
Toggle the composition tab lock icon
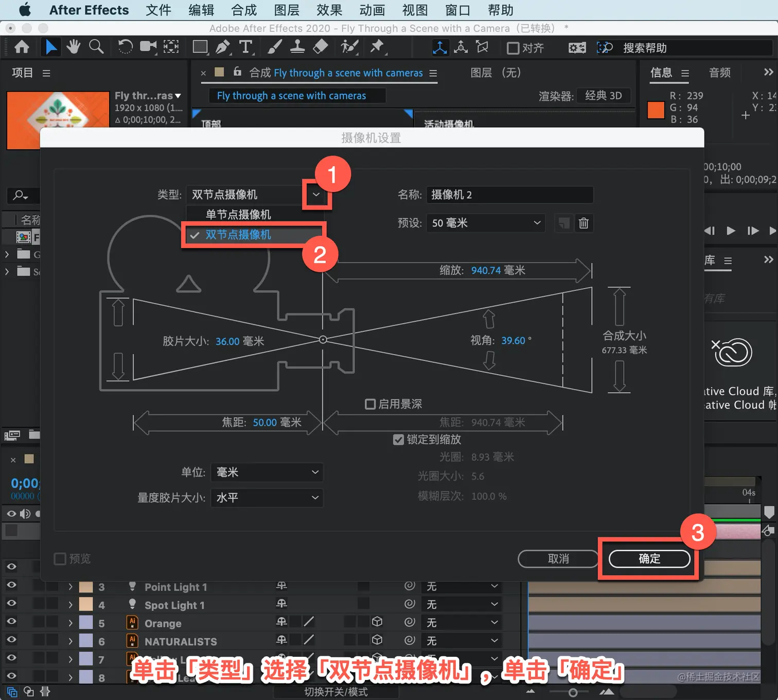point(237,72)
